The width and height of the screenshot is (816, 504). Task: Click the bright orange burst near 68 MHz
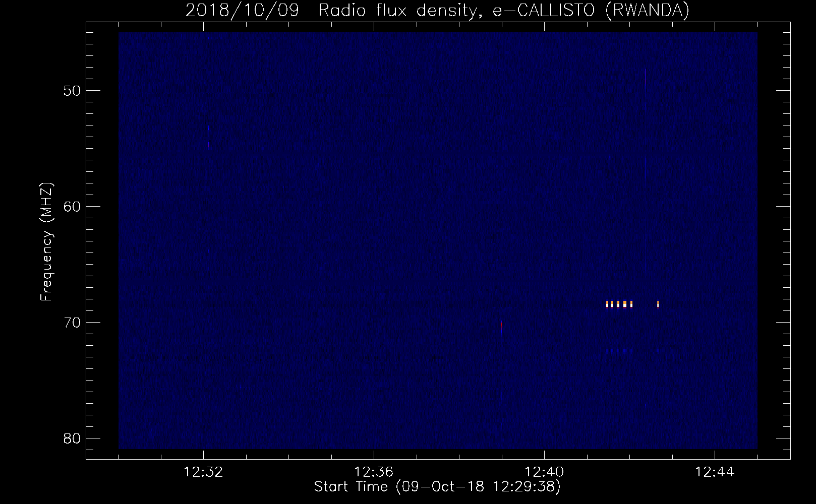pyautogui.click(x=619, y=304)
